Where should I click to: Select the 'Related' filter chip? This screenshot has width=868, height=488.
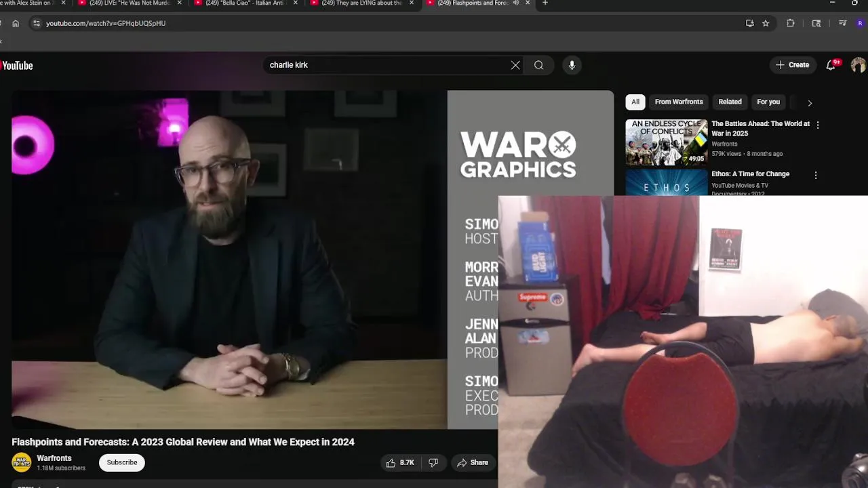[730, 102]
